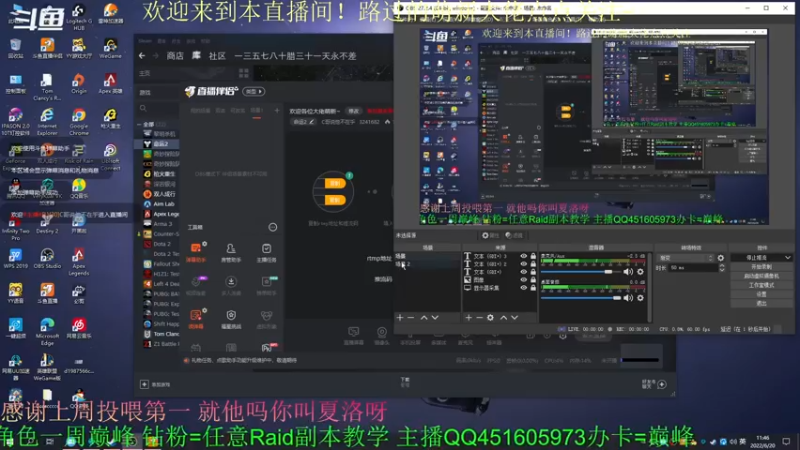Open the Origin desktop shortcut
800x450 pixels.
point(79,83)
